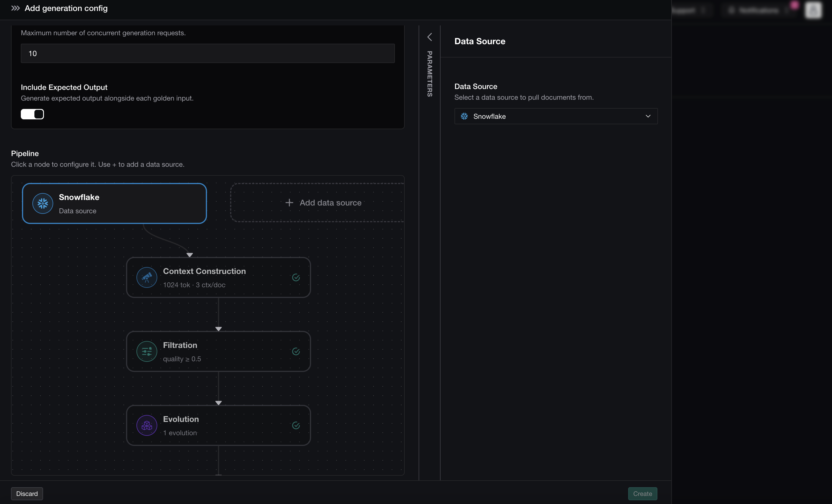Edit the concurrent requests field showing 10
The image size is (832, 504).
(208, 53)
